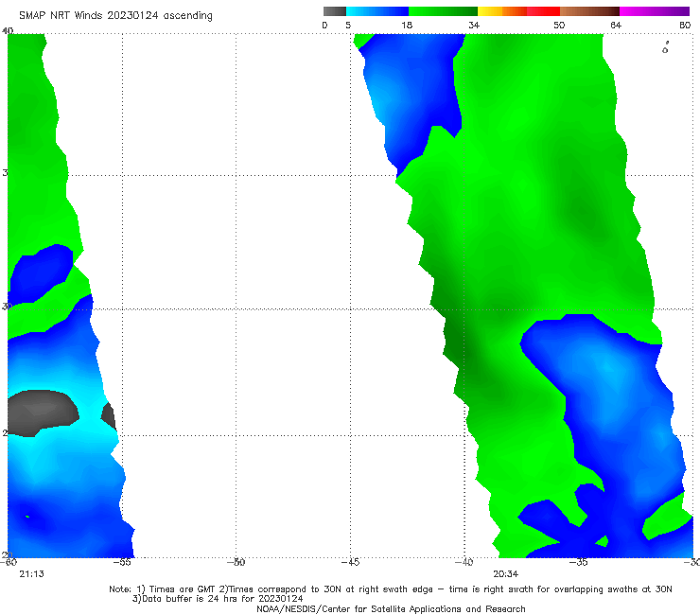This screenshot has height=615, width=700.
Task: Click the swath time label 20:34
Action: tap(505, 574)
